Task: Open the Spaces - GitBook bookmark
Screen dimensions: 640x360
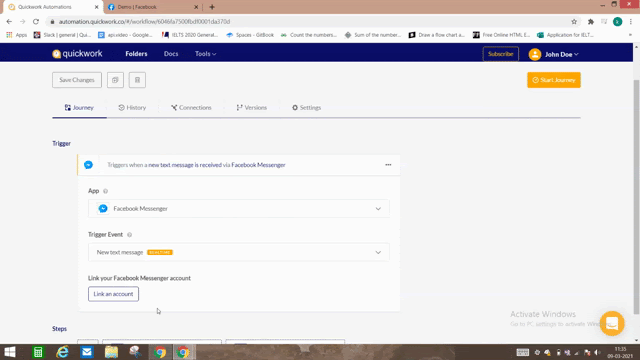Action: tap(250, 35)
